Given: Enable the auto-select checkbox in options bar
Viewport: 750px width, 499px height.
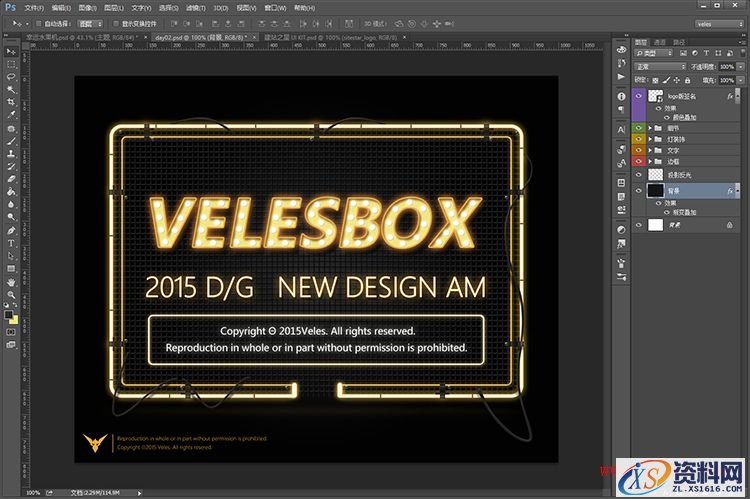Looking at the screenshot, I should [x=36, y=22].
